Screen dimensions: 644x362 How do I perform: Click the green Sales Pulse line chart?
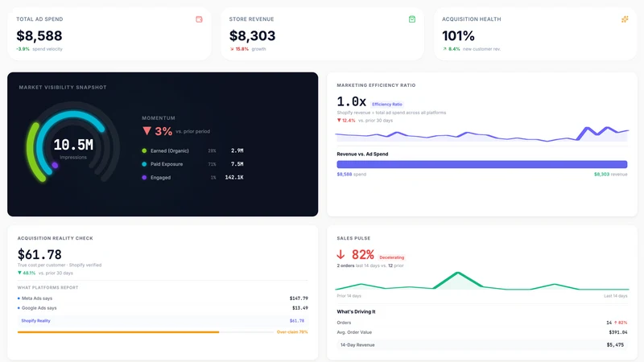[x=481, y=281]
